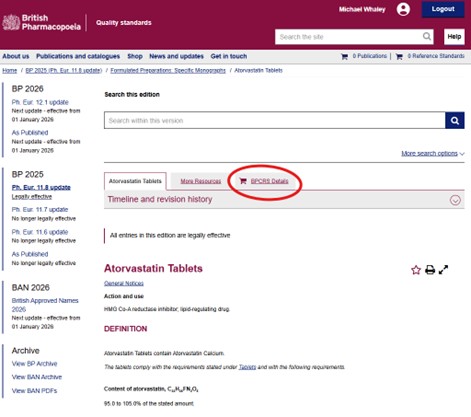Image resolution: width=471 pixels, height=417 pixels.
Task: Expand monograph to full screen view
Action: pyautogui.click(x=443, y=270)
